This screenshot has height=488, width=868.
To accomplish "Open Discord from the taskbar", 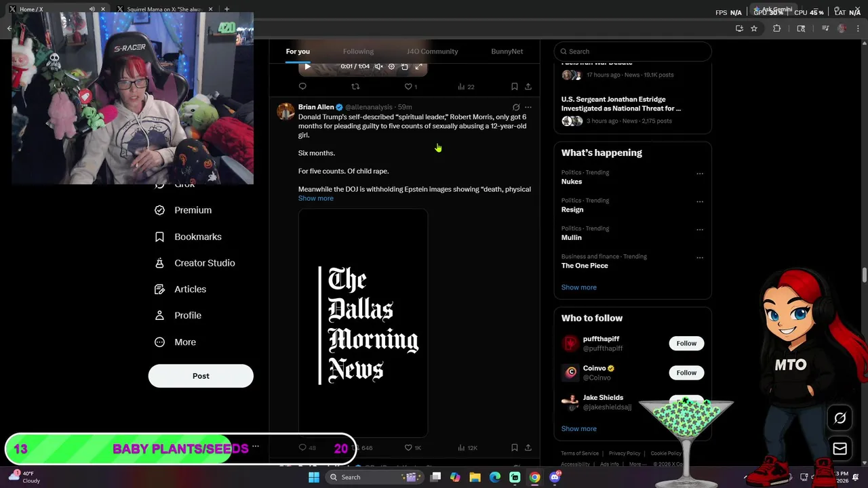I will click(555, 477).
